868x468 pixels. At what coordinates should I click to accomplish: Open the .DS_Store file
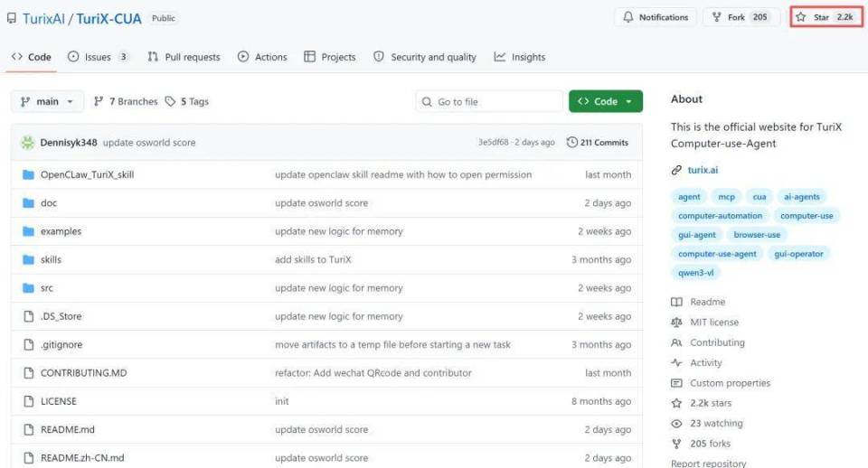[x=61, y=316]
